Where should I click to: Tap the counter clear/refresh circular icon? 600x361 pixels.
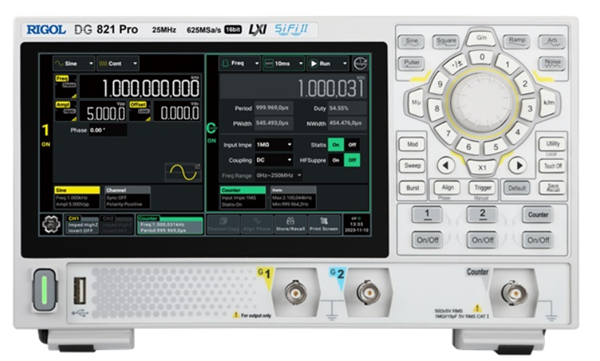(x=360, y=64)
